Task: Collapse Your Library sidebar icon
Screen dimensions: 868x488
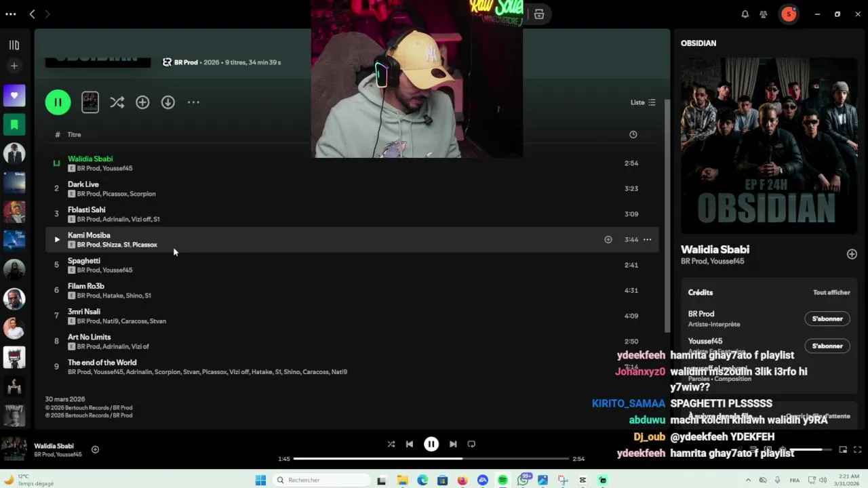Action: [14, 45]
